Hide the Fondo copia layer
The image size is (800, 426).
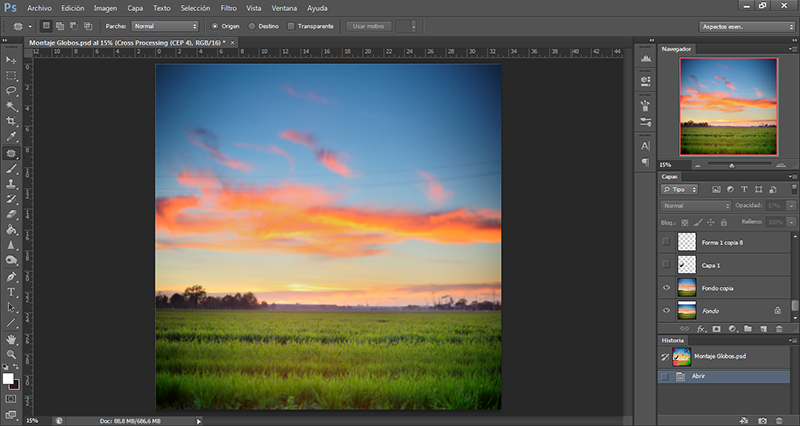(666, 288)
